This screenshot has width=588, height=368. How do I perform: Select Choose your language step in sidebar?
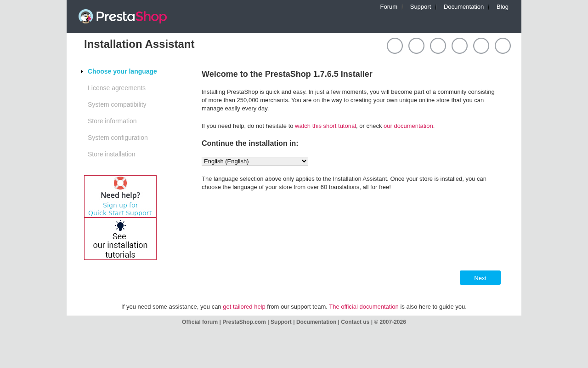point(122,71)
